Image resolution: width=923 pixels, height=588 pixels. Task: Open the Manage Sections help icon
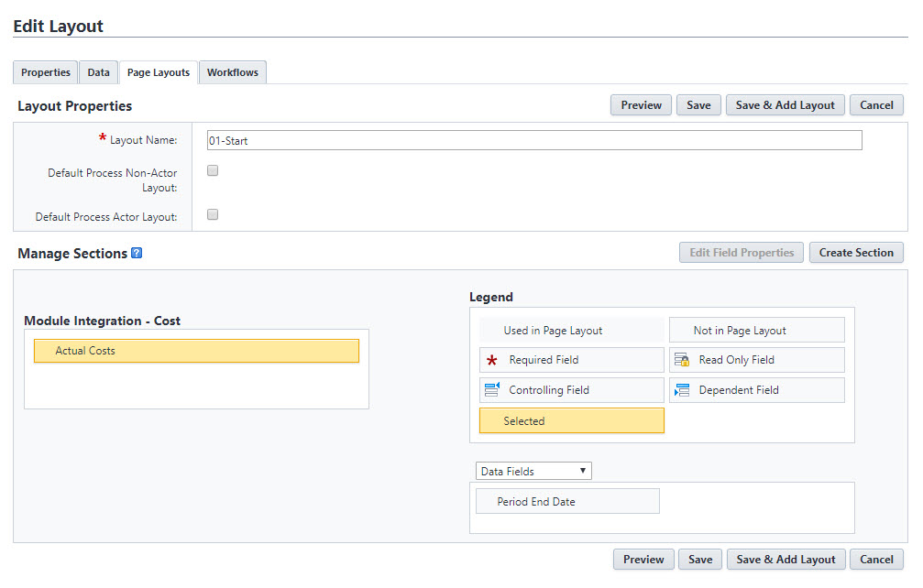tap(136, 254)
